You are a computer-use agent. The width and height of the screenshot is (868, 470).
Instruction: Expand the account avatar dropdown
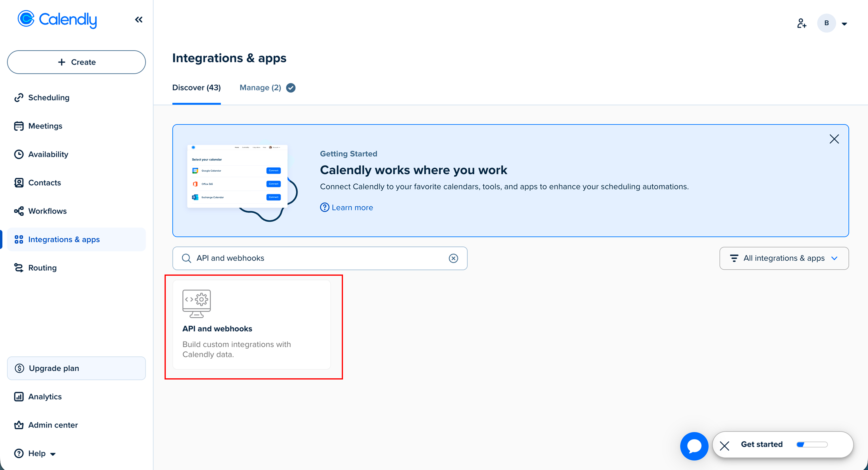[x=844, y=24]
